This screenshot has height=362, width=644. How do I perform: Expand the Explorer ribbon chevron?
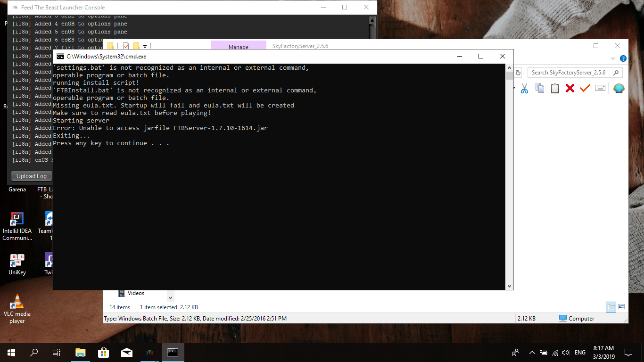click(613, 59)
